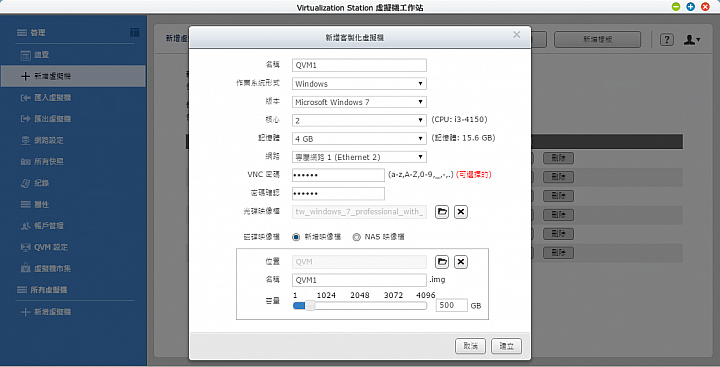
Task: Clear disk location with X icon beside QVM
Action: coord(461,262)
